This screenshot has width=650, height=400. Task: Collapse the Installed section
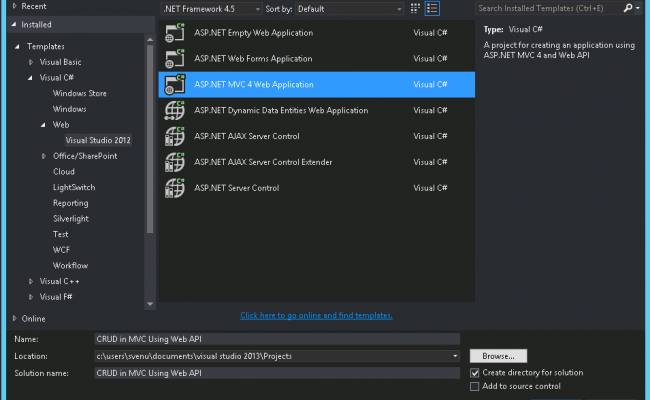15,24
